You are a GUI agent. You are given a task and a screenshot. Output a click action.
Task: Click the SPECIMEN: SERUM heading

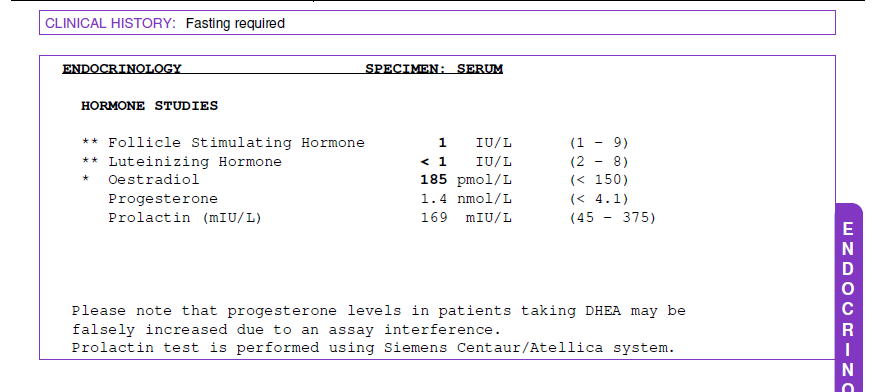[x=434, y=69]
